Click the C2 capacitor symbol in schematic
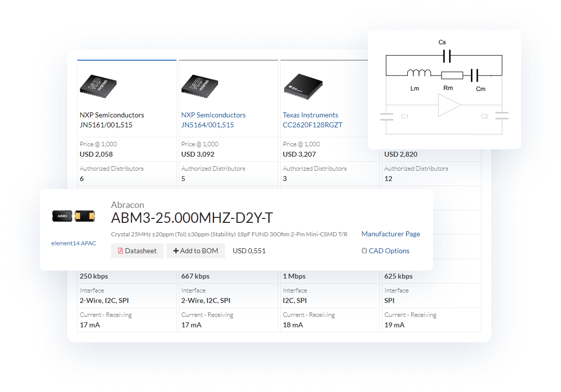This screenshot has height=392, width=561. click(502, 116)
